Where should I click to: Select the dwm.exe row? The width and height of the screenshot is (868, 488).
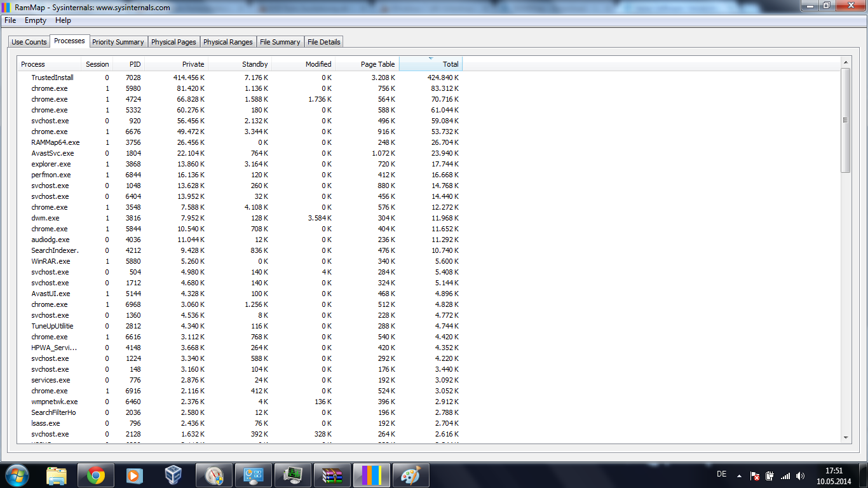pyautogui.click(x=240, y=218)
